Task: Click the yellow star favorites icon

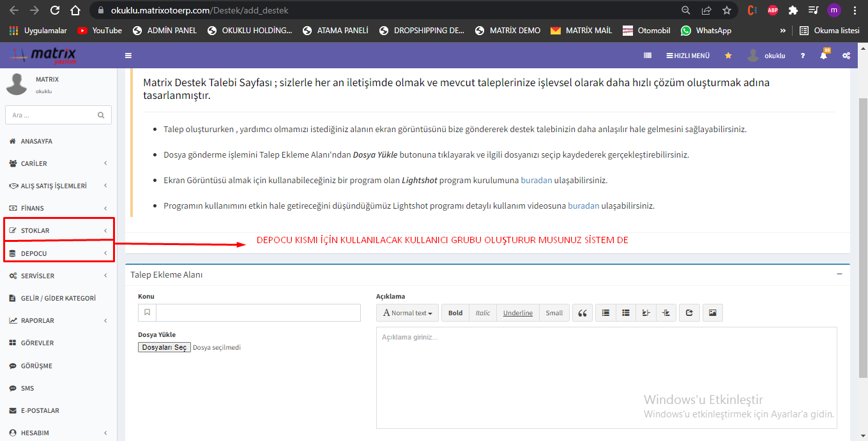Action: 728,56
